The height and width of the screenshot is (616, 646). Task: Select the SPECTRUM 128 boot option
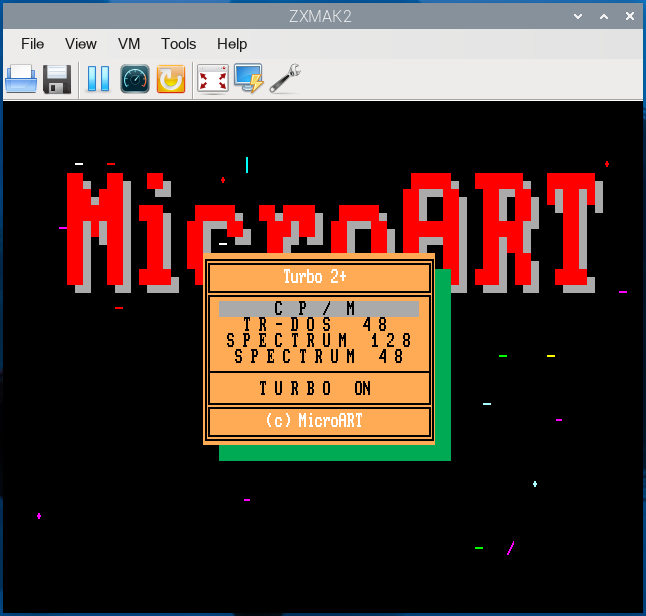pyautogui.click(x=319, y=341)
